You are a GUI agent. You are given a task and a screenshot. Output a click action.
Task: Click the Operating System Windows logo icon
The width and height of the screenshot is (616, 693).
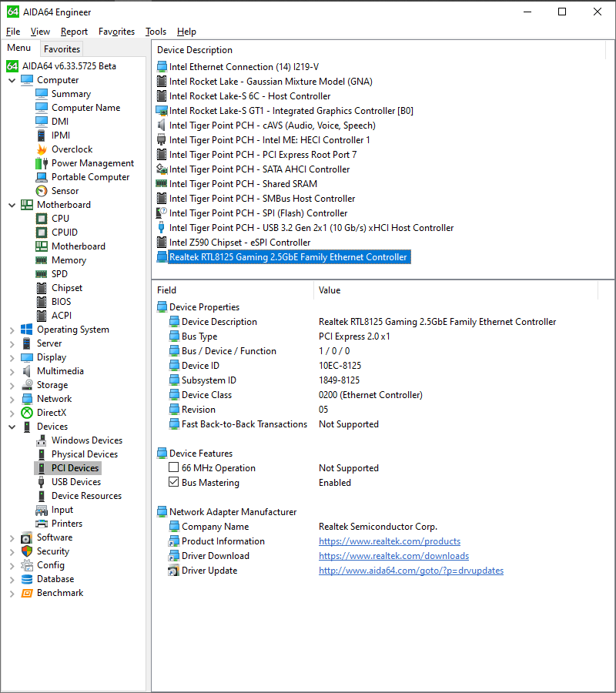pyautogui.click(x=27, y=330)
